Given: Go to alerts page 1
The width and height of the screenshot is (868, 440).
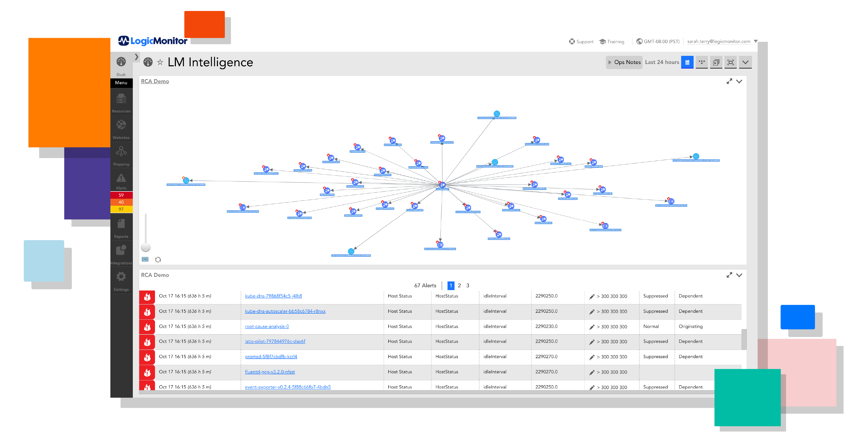Looking at the screenshot, I should point(450,285).
